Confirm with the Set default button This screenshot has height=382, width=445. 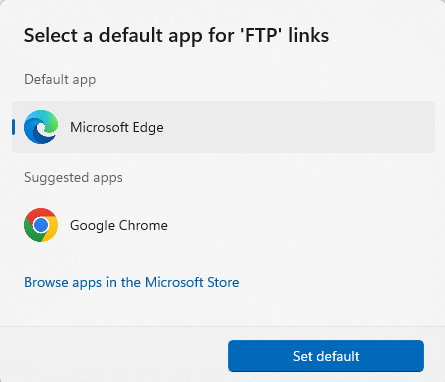pyautogui.click(x=326, y=356)
